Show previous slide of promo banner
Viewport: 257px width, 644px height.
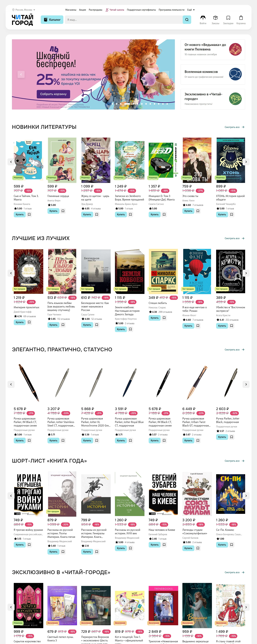tap(21, 74)
